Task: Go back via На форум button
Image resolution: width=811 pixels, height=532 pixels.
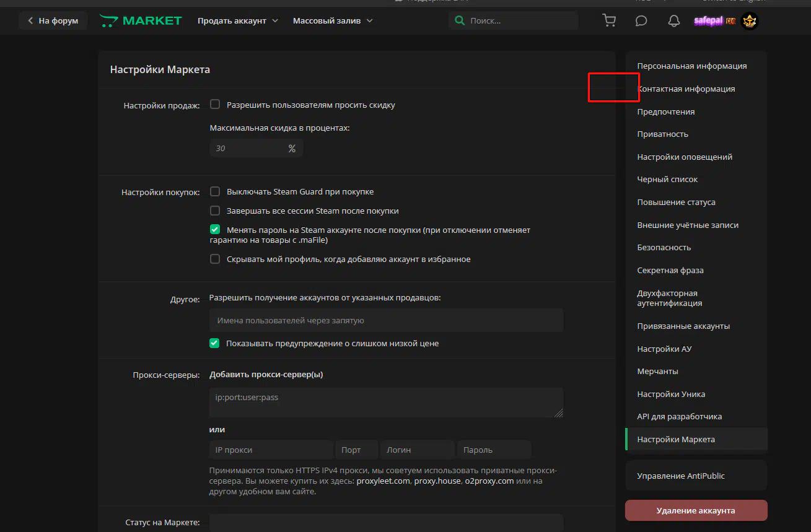Action: [53, 20]
